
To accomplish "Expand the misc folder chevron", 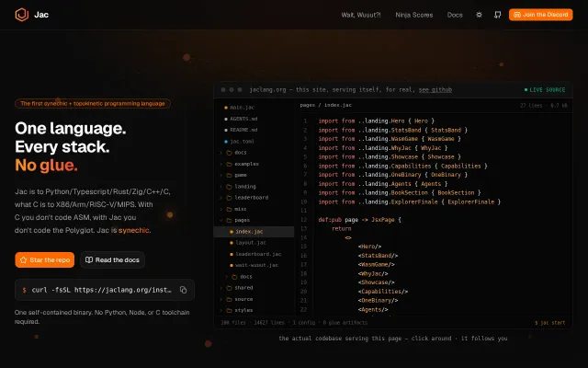I will point(220,209).
